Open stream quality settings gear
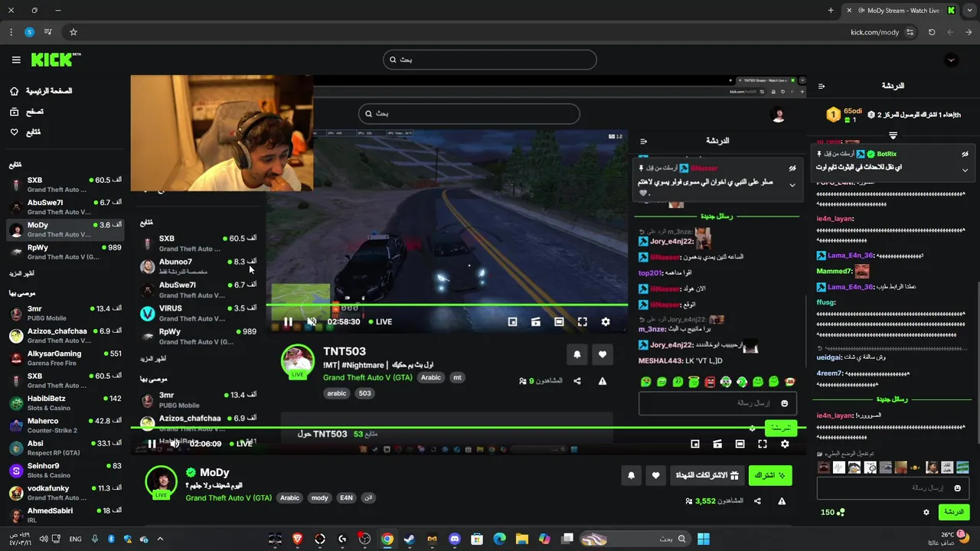Viewport: 980px width, 551px height. point(785,444)
